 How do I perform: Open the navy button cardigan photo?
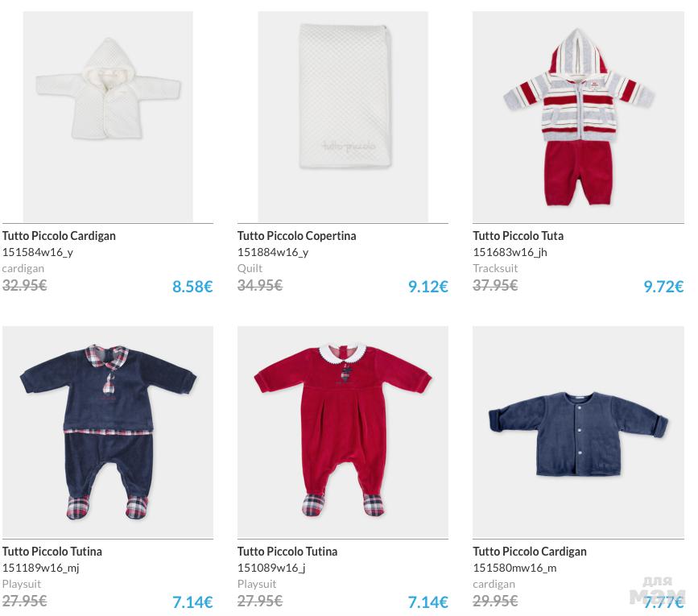(x=578, y=432)
